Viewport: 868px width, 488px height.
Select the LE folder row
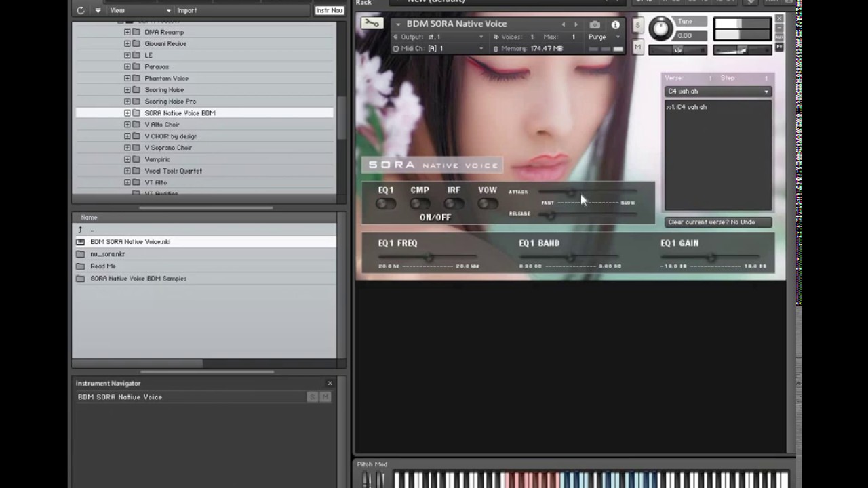[x=205, y=55]
